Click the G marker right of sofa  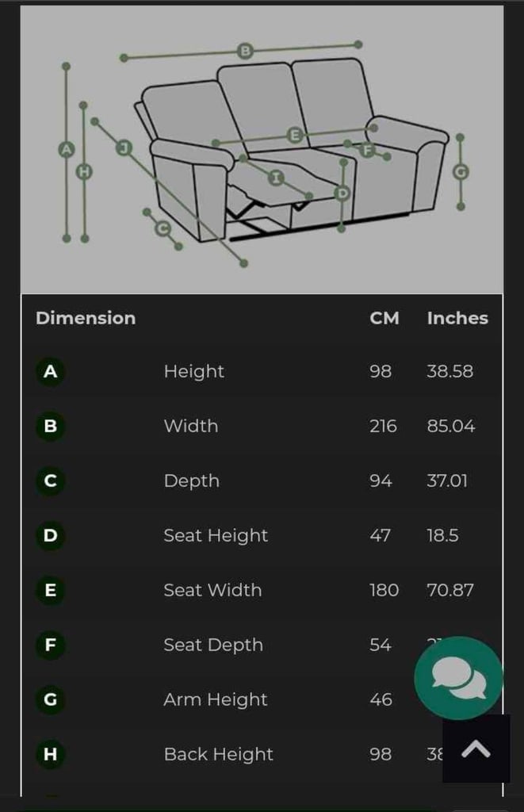coord(461,171)
